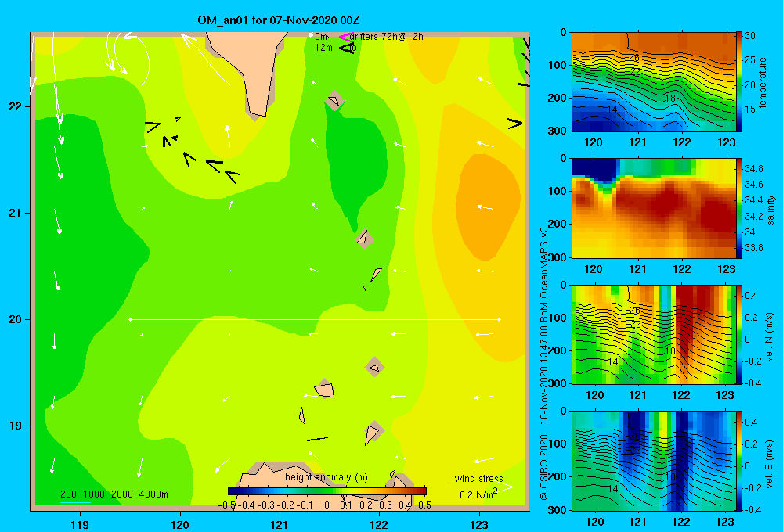Click the "30" value on temperature scale
The image size is (783, 532).
click(749, 36)
